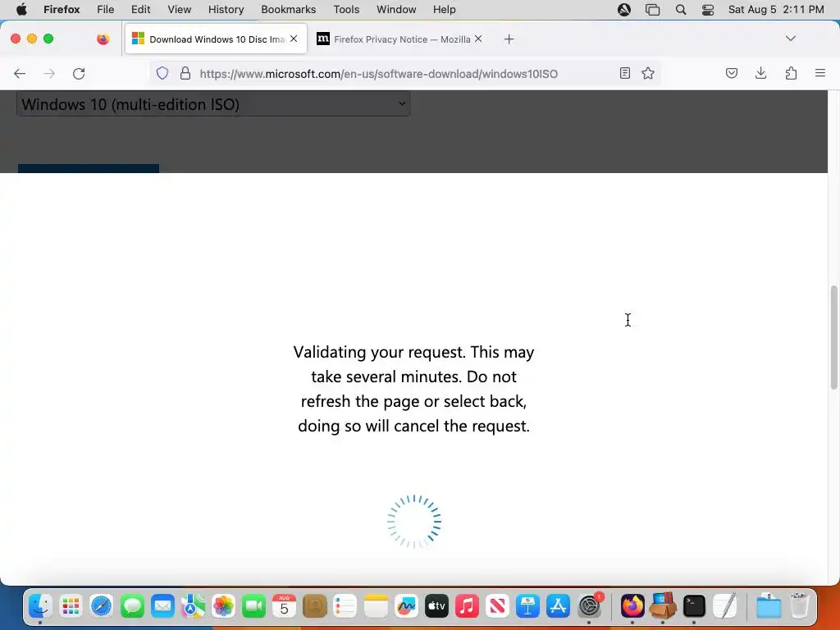Screen dimensions: 840x630
Task: Open the Pocket save icon
Action: [731, 73]
